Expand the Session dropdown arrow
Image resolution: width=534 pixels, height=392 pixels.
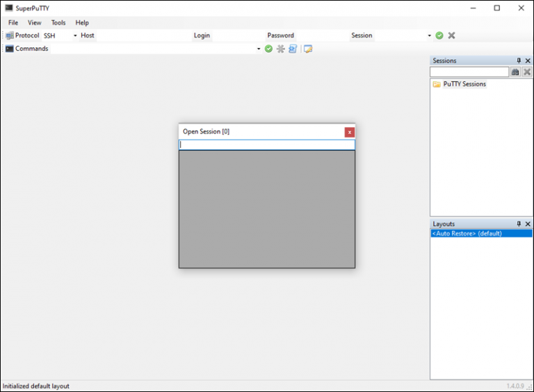click(x=429, y=35)
